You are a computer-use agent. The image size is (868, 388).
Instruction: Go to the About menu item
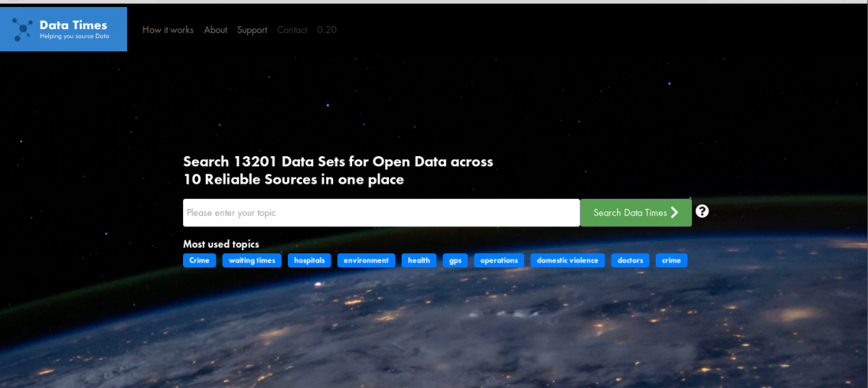215,30
